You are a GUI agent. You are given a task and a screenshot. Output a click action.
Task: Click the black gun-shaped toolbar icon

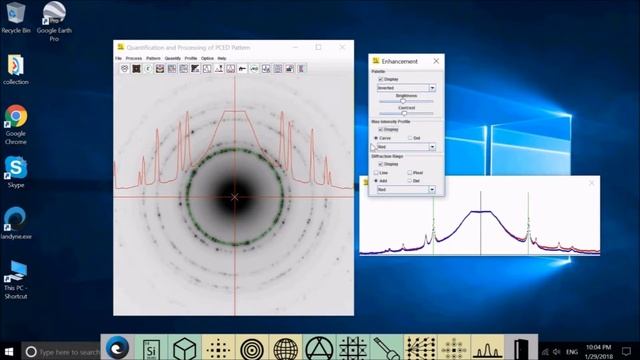242,69
